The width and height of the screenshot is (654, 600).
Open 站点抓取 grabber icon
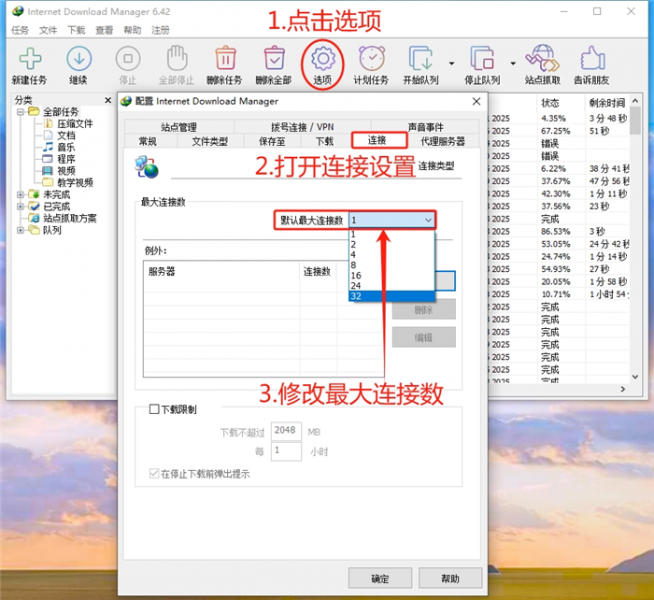point(542,58)
